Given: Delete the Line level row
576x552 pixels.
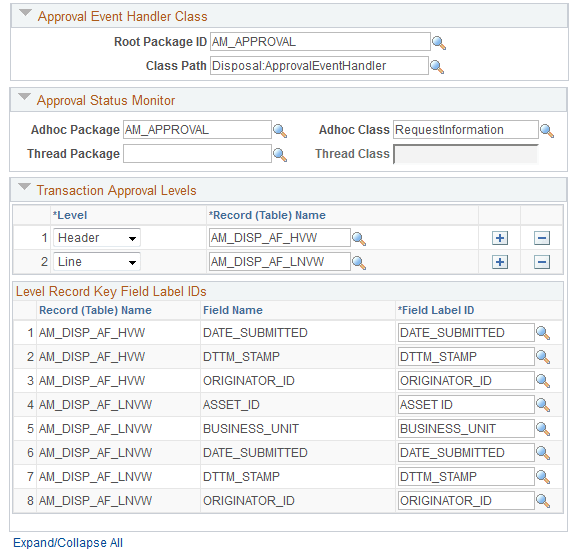Looking at the screenshot, I should [x=541, y=262].
